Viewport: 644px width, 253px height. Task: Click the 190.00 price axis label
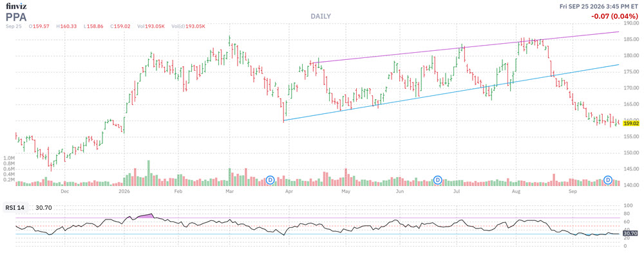point(631,23)
